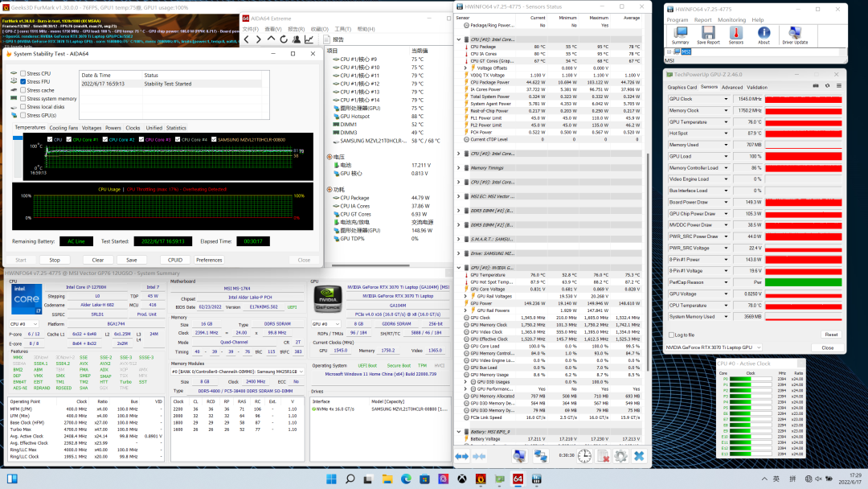This screenshot has width=868, height=489.
Task: Click About info icon in HWiNFO64
Action: [x=764, y=35]
